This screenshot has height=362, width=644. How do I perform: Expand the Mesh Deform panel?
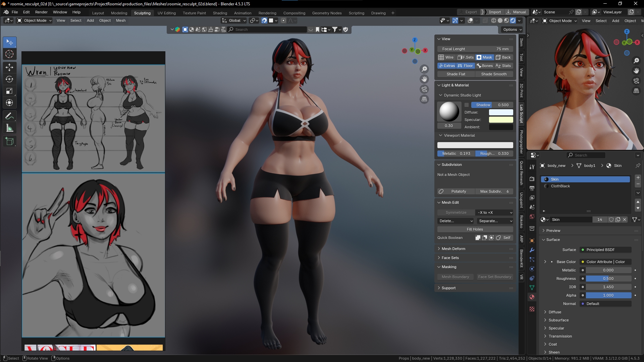point(453,249)
